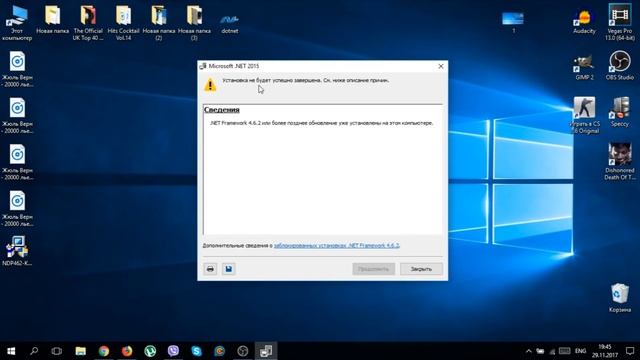The image size is (640, 360).
Task: Open the touch keyboard tray icon
Action: pyautogui.click(x=564, y=351)
